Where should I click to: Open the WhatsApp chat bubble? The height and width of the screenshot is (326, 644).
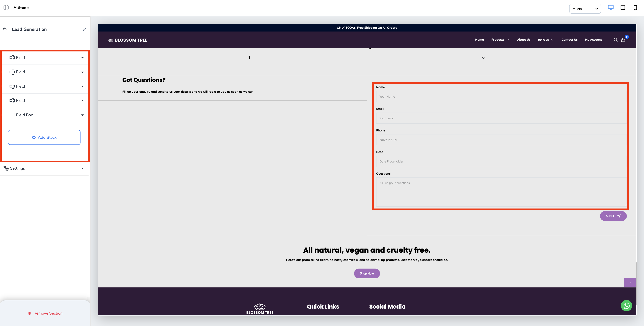coord(626,306)
